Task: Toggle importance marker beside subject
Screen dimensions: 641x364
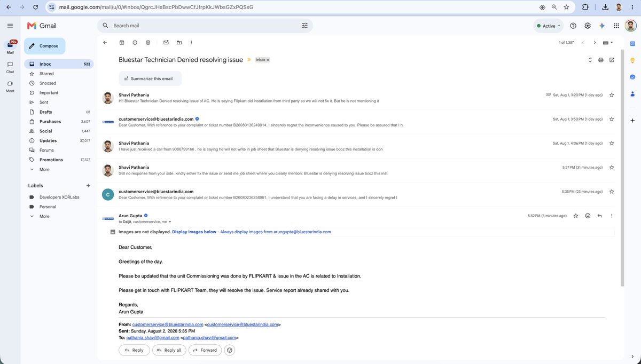Action: (x=248, y=60)
